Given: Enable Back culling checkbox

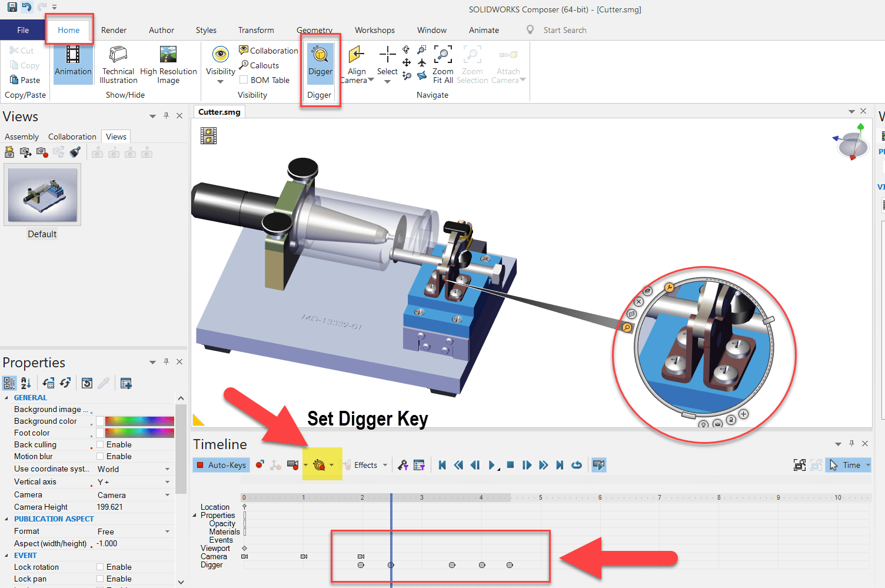Looking at the screenshot, I should tap(100, 444).
